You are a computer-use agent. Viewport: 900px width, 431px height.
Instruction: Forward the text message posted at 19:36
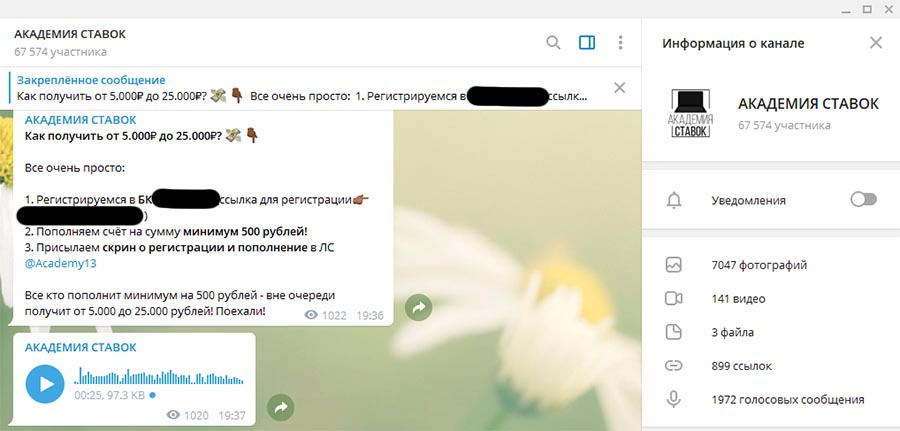[418, 308]
